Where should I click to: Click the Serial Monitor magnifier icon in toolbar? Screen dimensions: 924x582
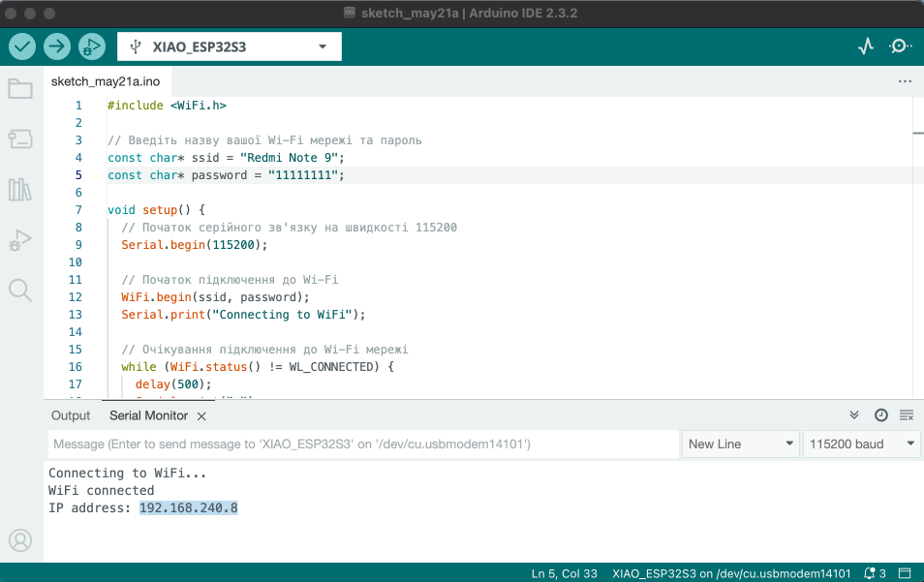[900, 46]
